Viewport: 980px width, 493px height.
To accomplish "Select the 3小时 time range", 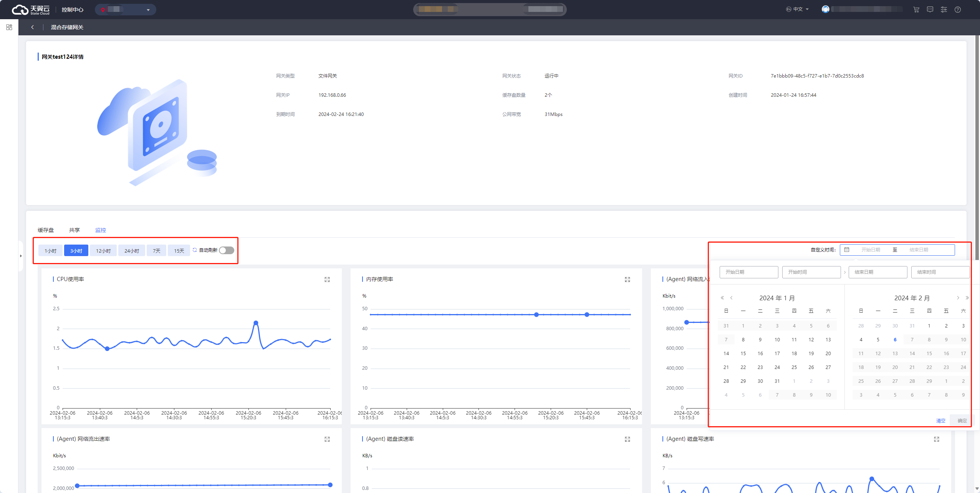I will (76, 251).
